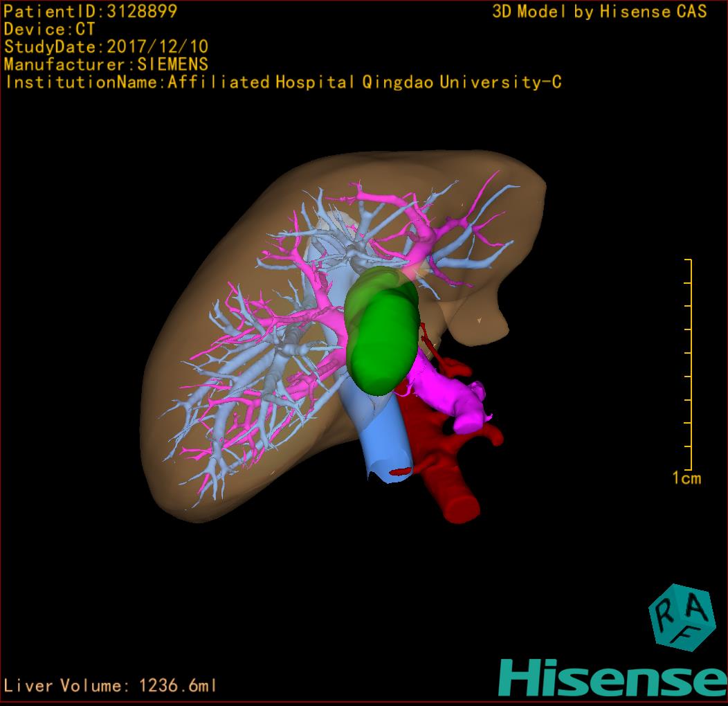Click the 1cm scale label

pyautogui.click(x=686, y=478)
